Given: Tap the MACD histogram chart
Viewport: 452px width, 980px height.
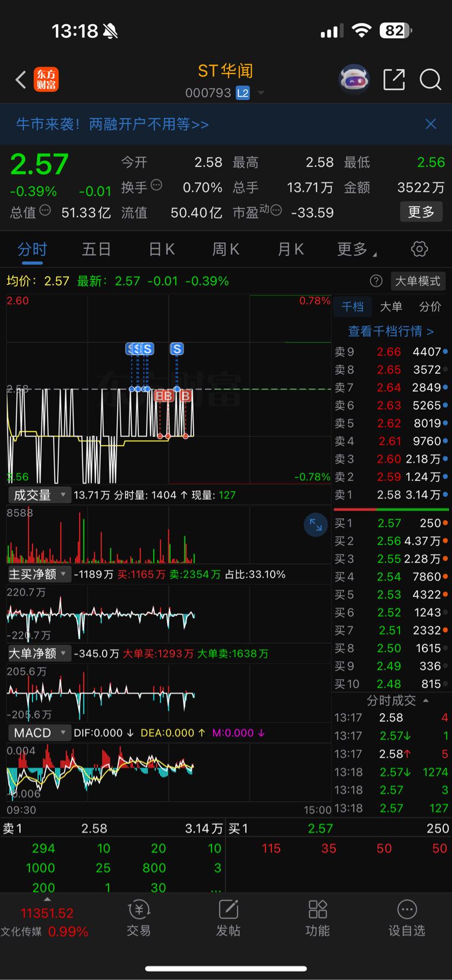Looking at the screenshot, I should click(169, 772).
